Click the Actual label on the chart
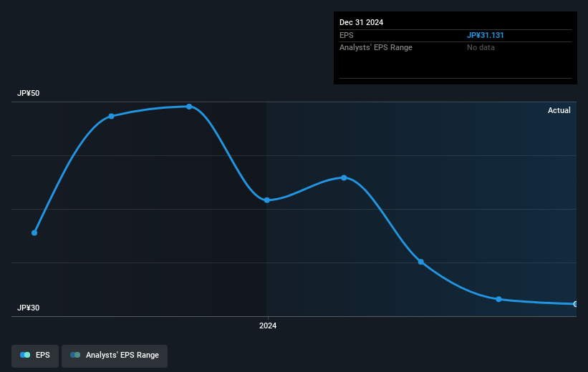Viewport: 588px width, 372px height. point(559,110)
